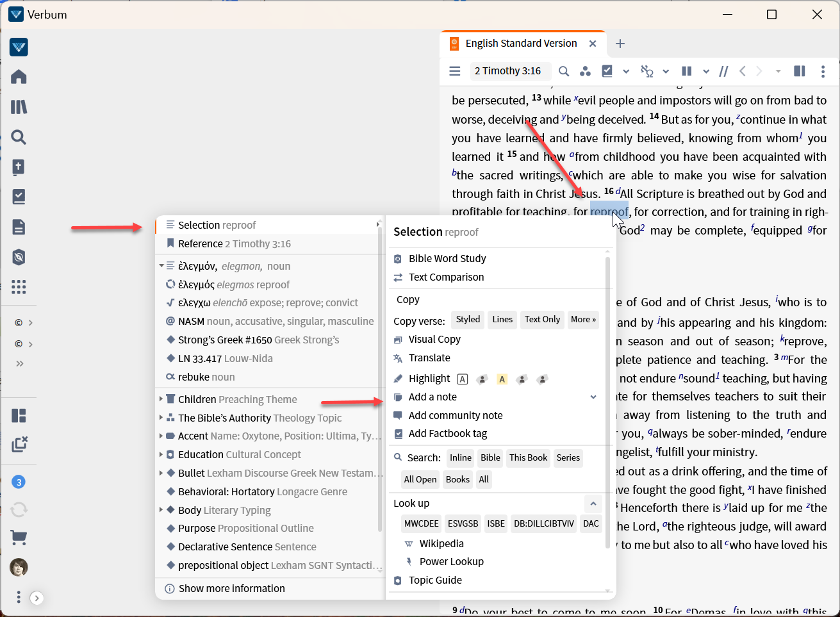Choose Text Comparison
Screen dimensions: 840x617
click(446, 277)
